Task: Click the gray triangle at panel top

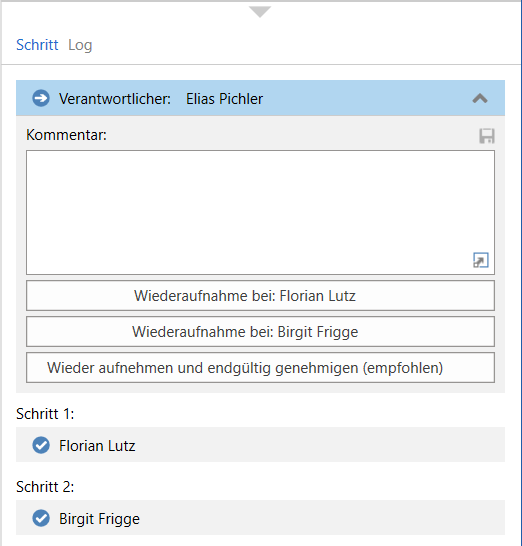Action: pos(260,11)
